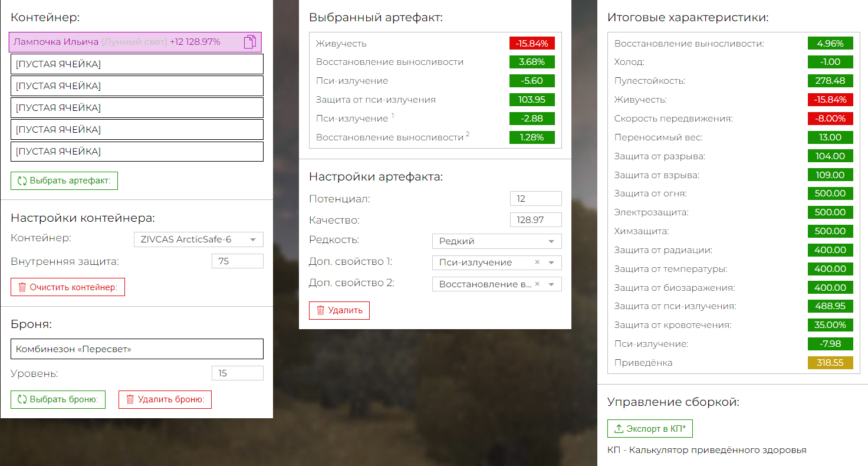
Task: Click Переносимый вес value 13.00
Action: pos(830,137)
